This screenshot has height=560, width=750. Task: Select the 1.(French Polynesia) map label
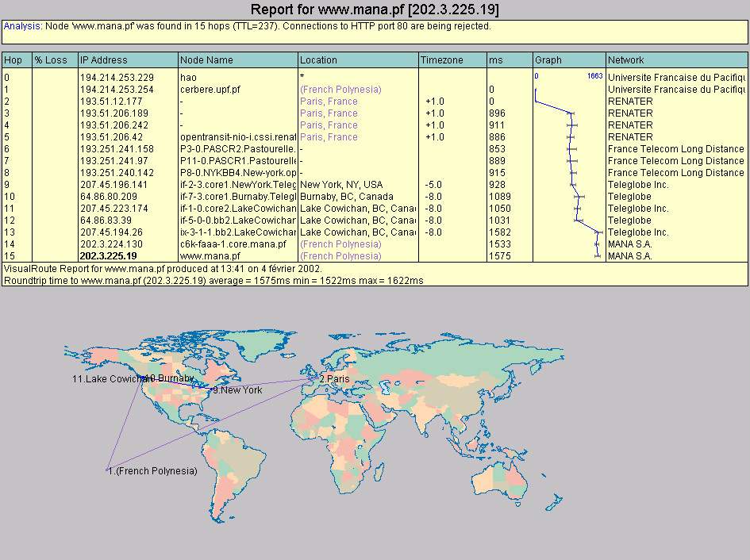152,471
